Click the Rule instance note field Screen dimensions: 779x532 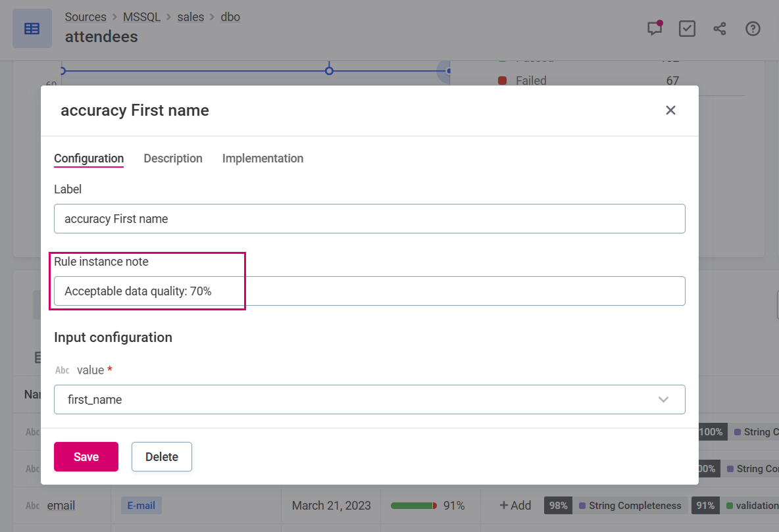tap(369, 291)
